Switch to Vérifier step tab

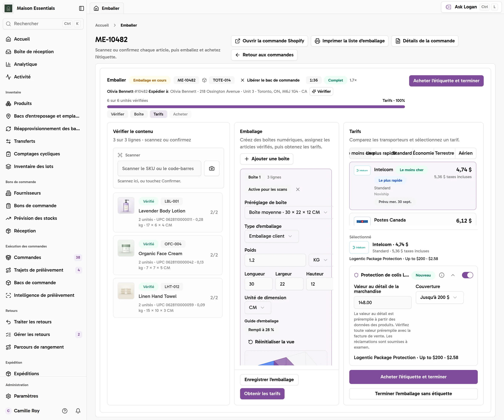117,114
